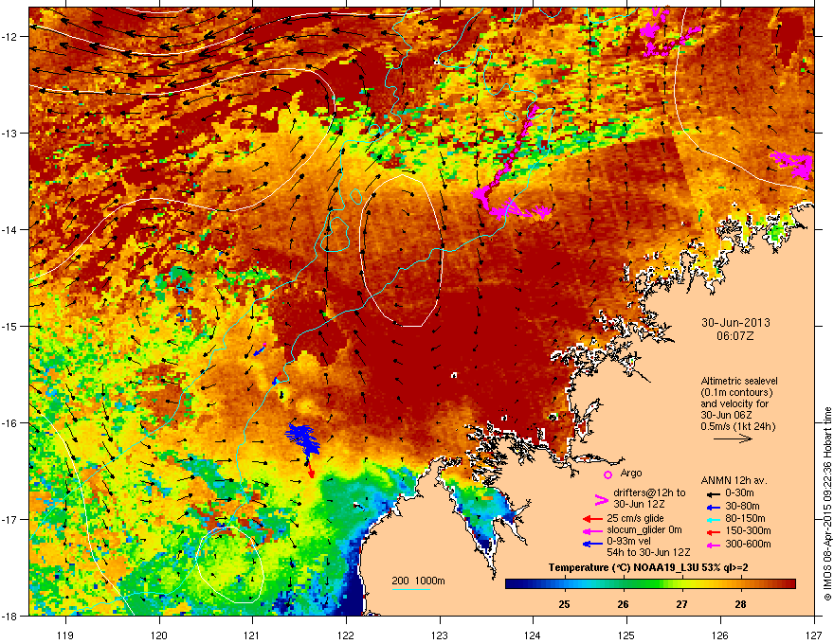The width and height of the screenshot is (834, 644).
Task: Select the red 25 cm/s glide arrow
Action: [x=592, y=519]
